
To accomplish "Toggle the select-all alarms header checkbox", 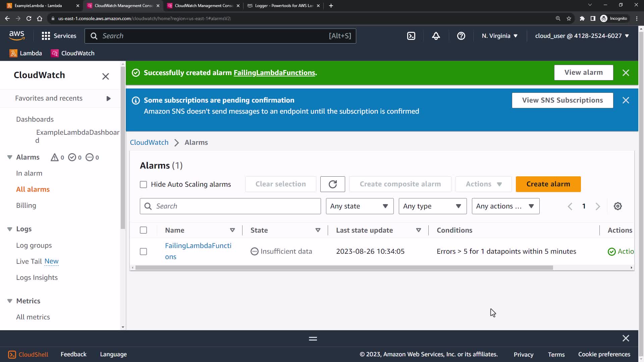I will pyautogui.click(x=143, y=230).
